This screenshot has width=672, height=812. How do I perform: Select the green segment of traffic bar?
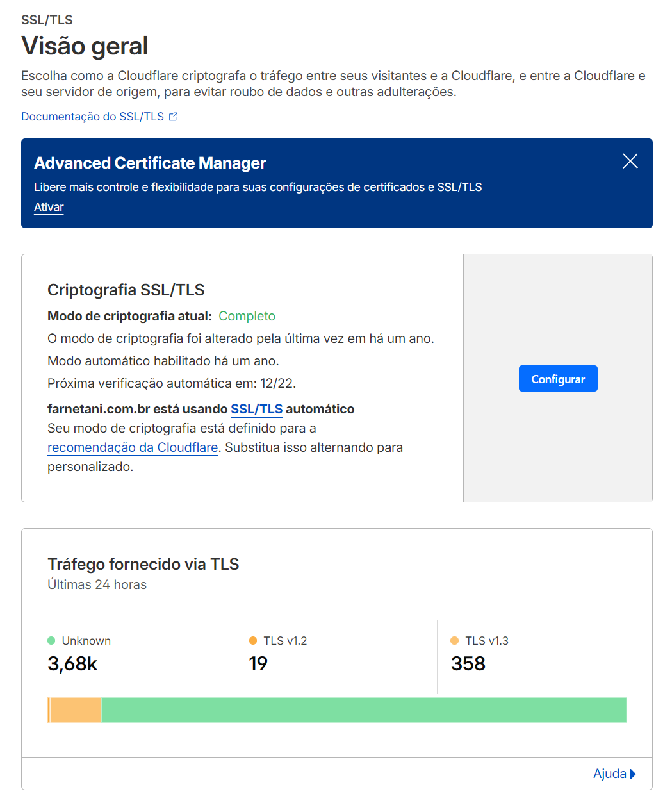click(x=363, y=710)
